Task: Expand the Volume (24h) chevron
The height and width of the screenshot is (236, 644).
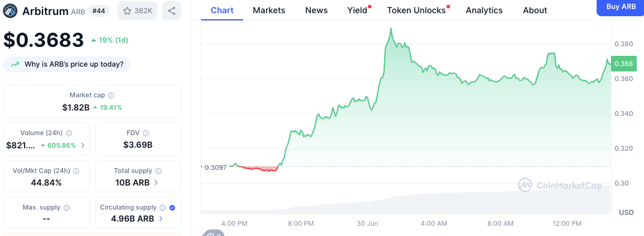Action: pos(83,145)
